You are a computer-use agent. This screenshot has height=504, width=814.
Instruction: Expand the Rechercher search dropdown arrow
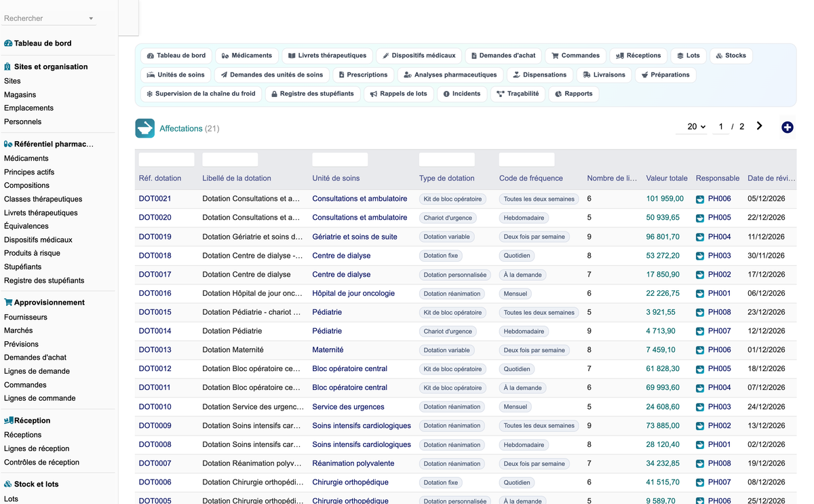point(91,19)
